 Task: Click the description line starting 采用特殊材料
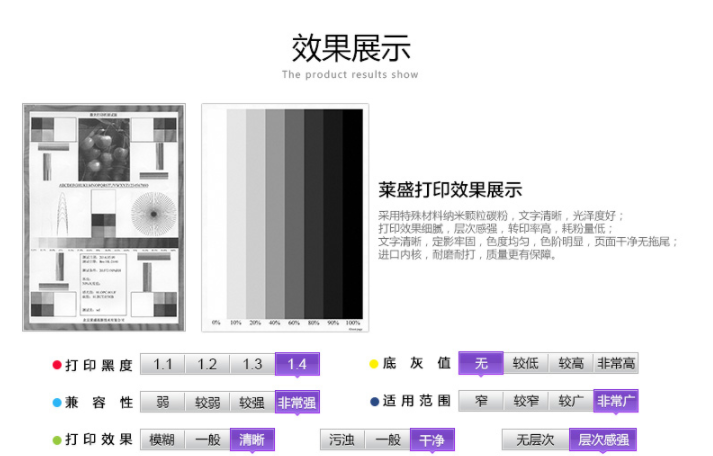pyautogui.click(x=501, y=215)
